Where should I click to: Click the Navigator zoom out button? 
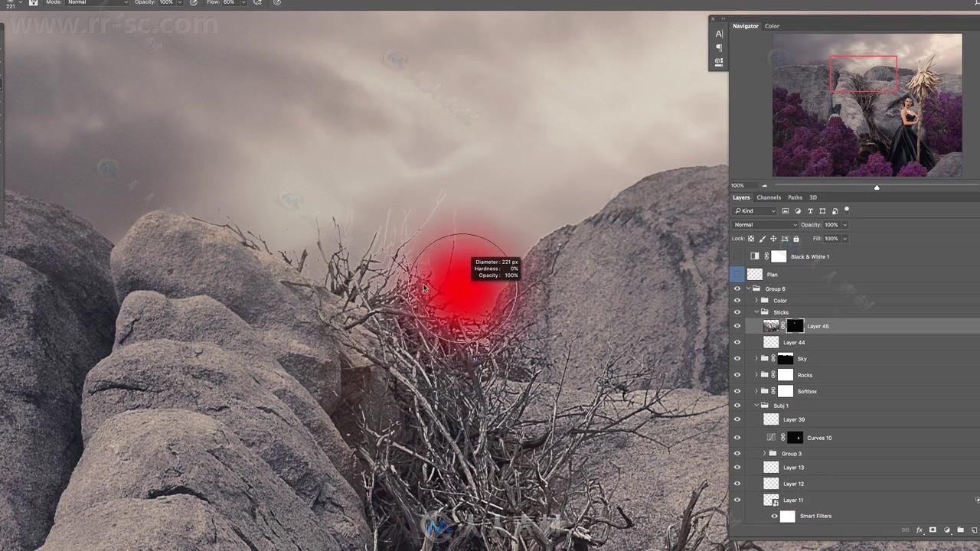[x=764, y=185]
